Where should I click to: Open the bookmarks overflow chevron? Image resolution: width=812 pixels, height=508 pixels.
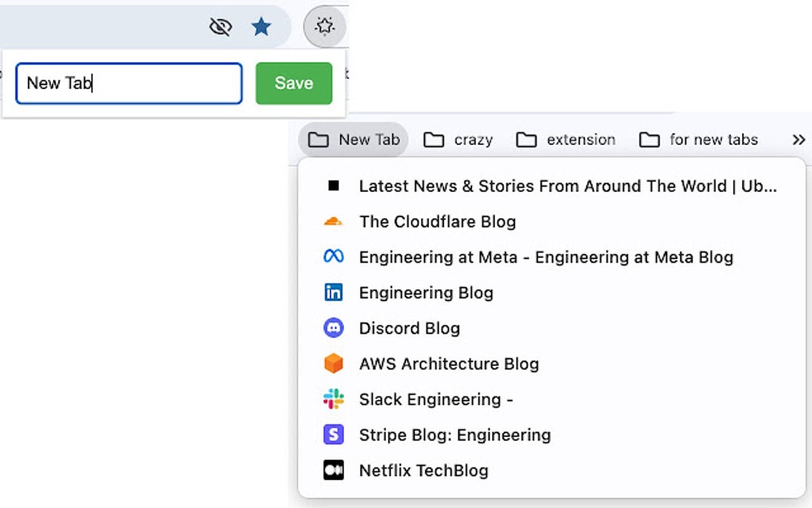798,139
